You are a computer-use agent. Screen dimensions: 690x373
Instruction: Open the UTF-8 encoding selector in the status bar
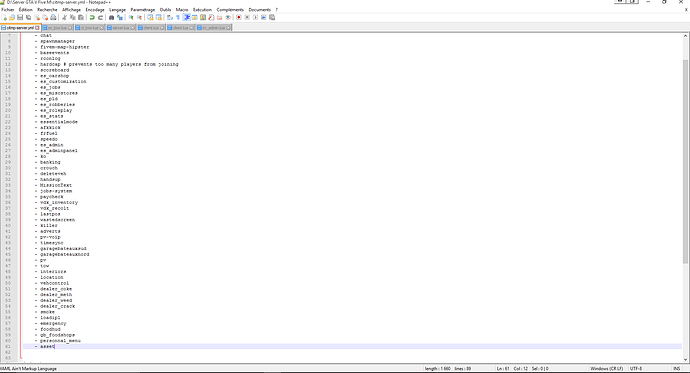tap(636, 369)
